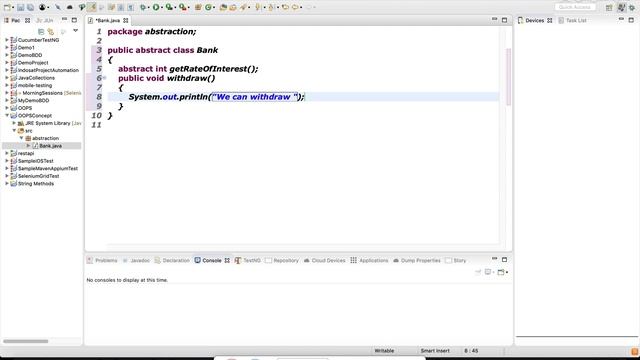The image size is (640, 360).
Task: Click Display Selected Console icon
Action: click(488, 272)
